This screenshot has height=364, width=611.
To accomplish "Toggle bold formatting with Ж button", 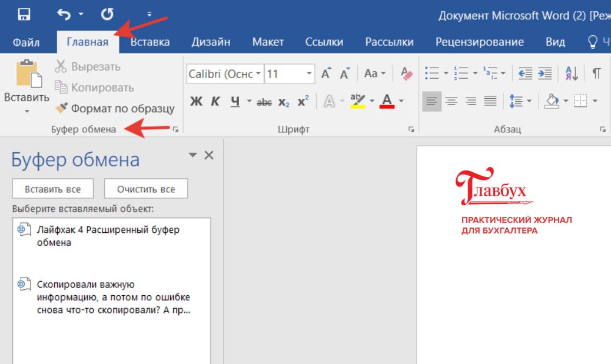I will tap(196, 102).
